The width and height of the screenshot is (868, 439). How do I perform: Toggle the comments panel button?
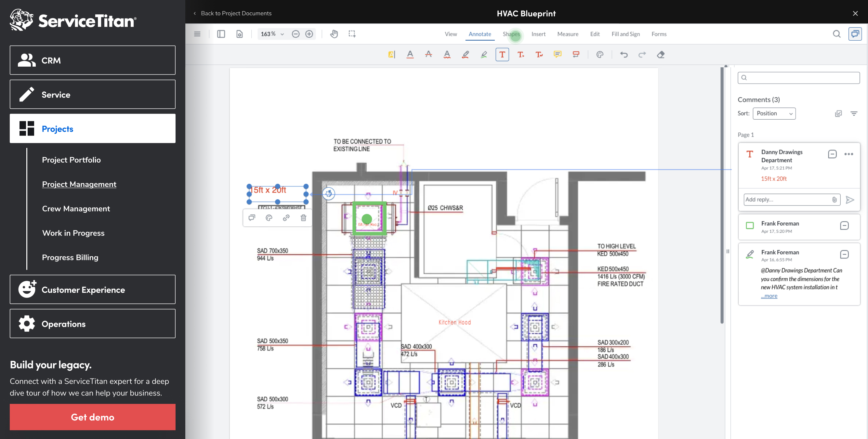tap(855, 34)
